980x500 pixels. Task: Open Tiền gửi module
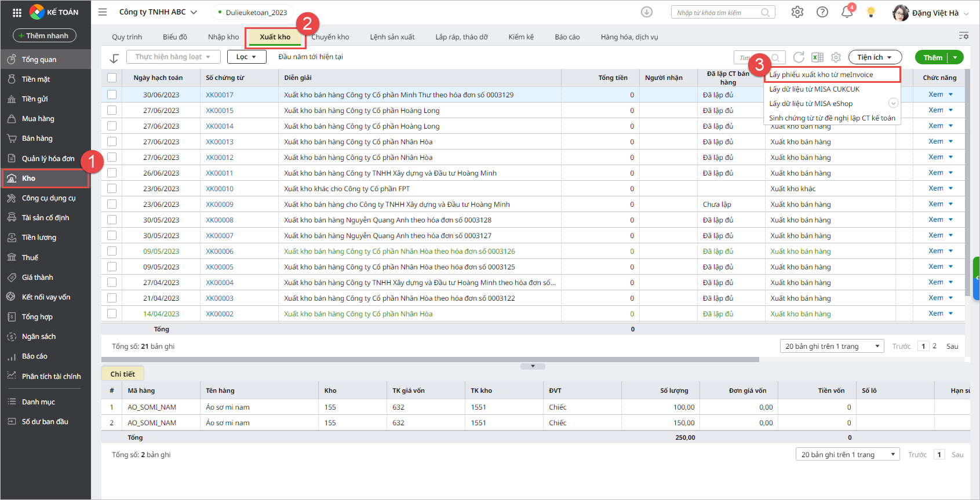click(46, 98)
